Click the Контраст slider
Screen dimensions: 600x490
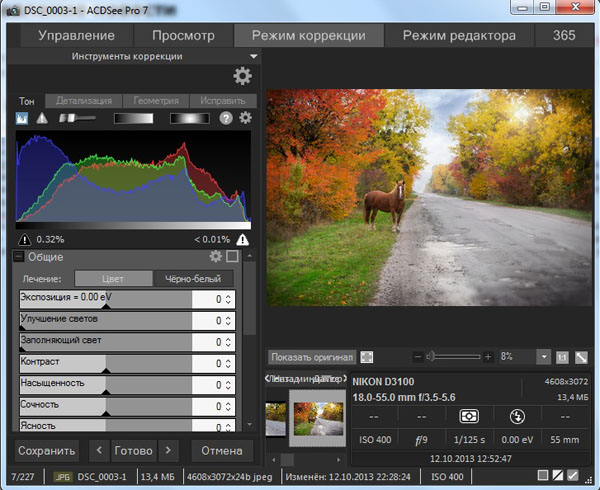[x=105, y=362]
